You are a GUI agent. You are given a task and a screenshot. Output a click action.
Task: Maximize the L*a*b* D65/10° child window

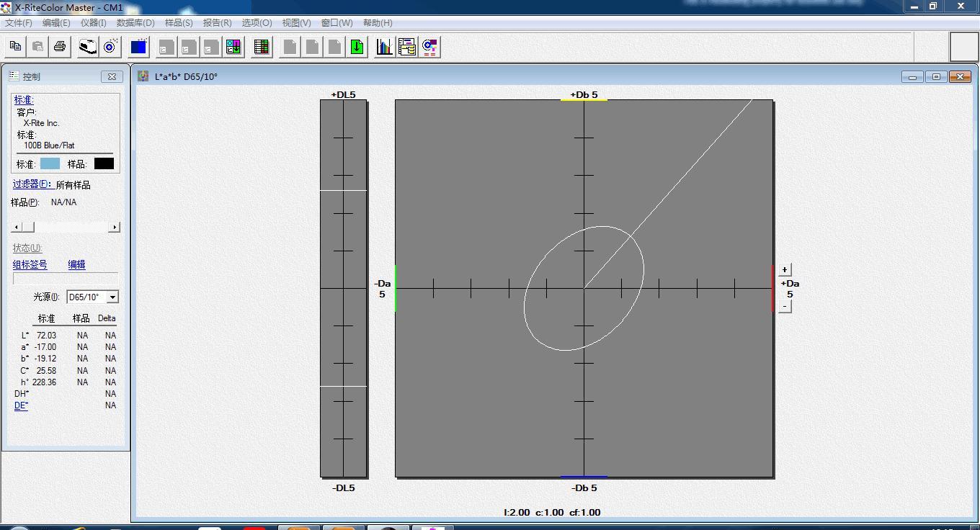click(936, 76)
